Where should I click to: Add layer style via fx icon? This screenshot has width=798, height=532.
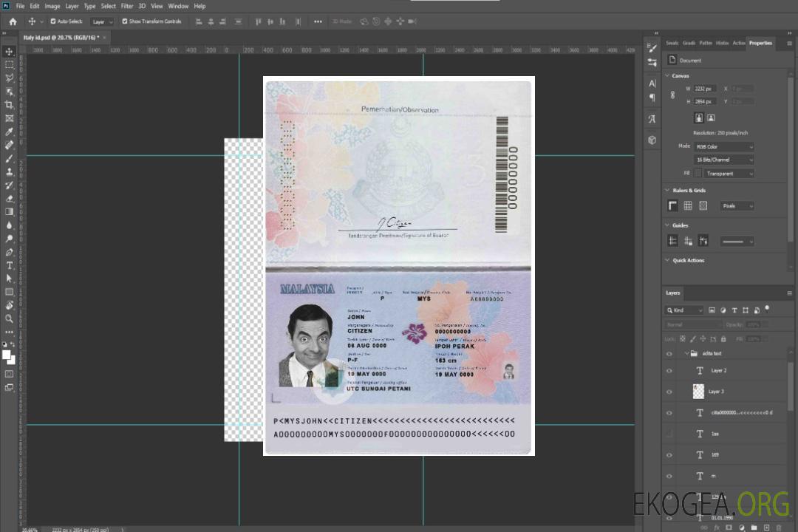pos(717,528)
